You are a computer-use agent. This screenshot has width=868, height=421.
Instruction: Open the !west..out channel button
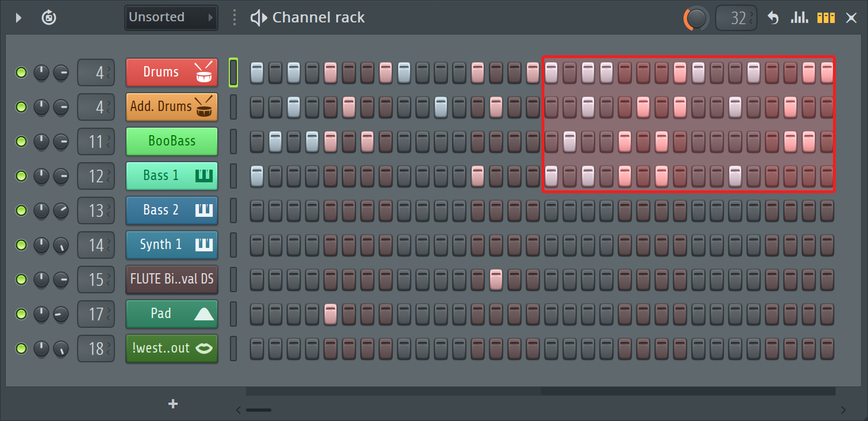[x=172, y=349]
